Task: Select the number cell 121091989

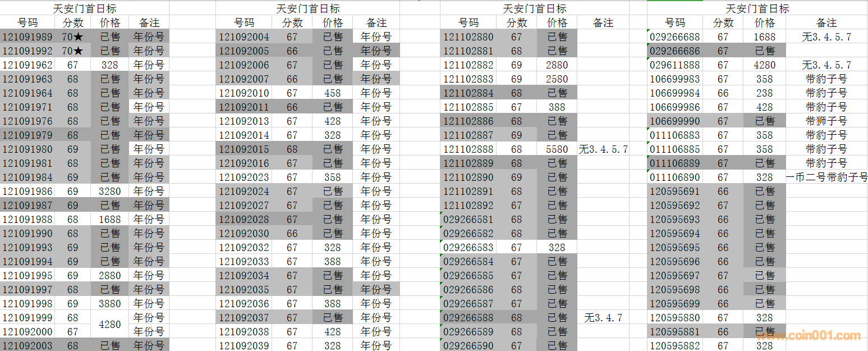Action: click(x=27, y=37)
